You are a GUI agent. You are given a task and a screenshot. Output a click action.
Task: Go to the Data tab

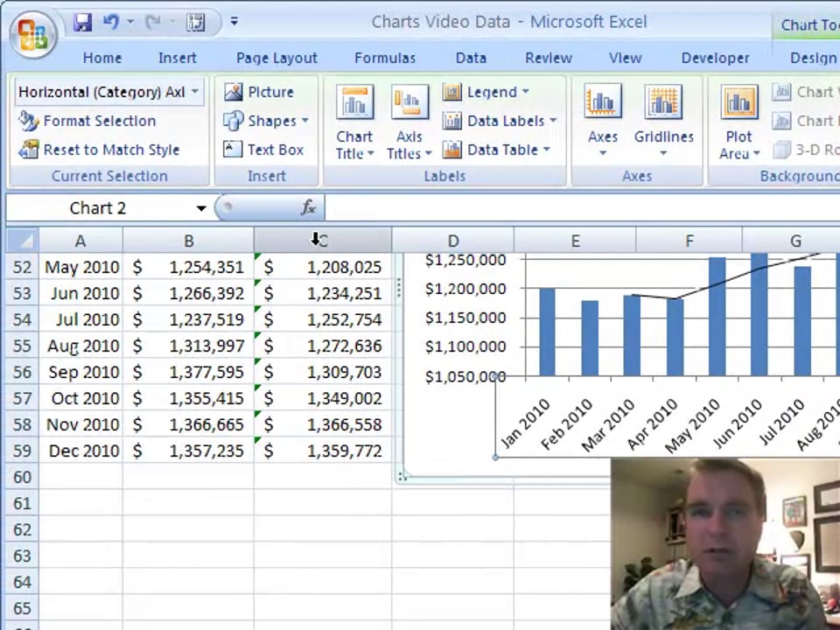(471, 58)
